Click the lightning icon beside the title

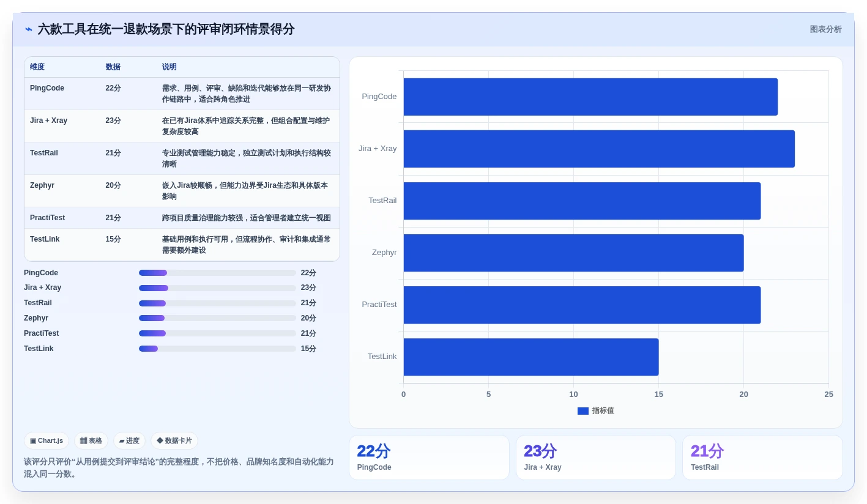tap(29, 29)
